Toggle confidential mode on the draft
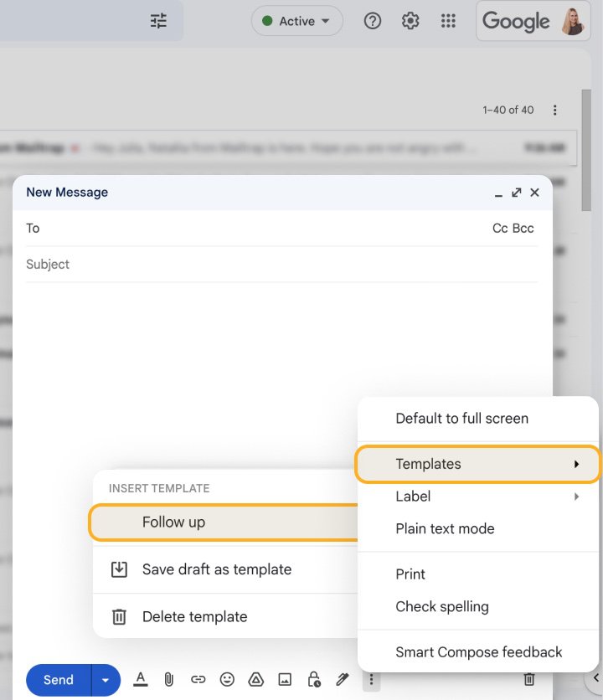 coord(313,680)
